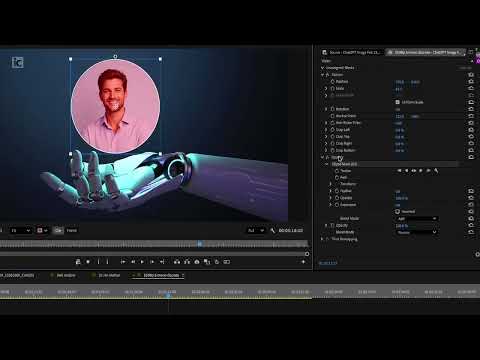Click Go to In point button
480x360 pixels.
[x=123, y=262]
